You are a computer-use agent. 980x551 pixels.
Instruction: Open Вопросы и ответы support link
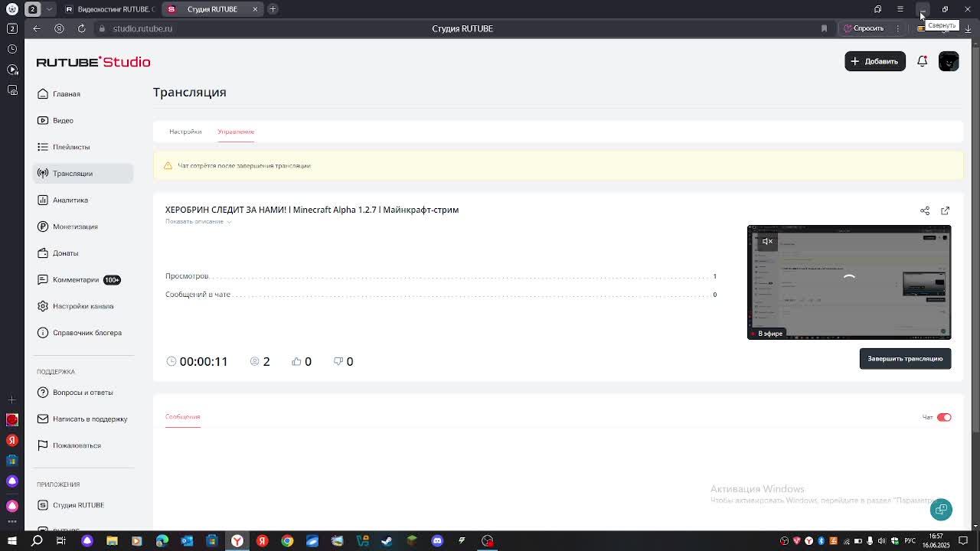pyautogui.click(x=83, y=393)
